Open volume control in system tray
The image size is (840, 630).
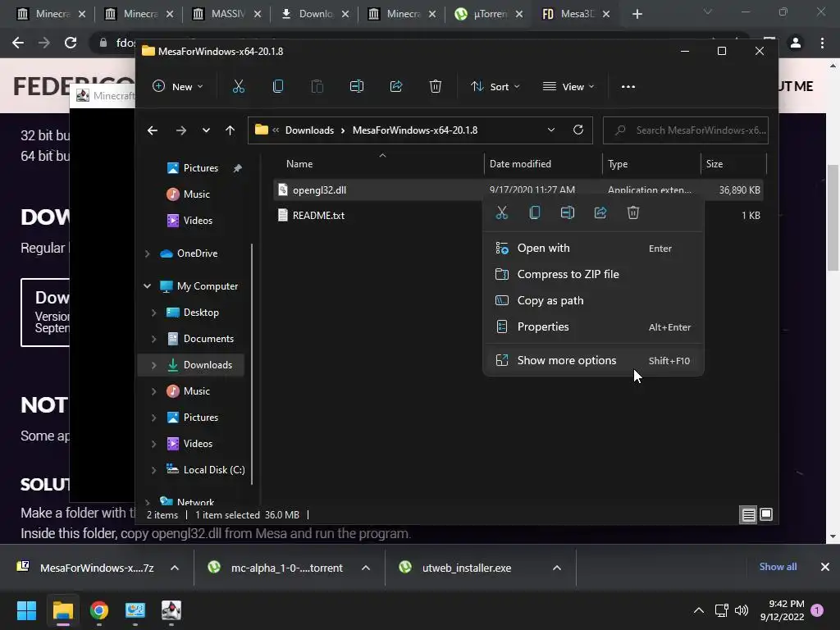742,610
